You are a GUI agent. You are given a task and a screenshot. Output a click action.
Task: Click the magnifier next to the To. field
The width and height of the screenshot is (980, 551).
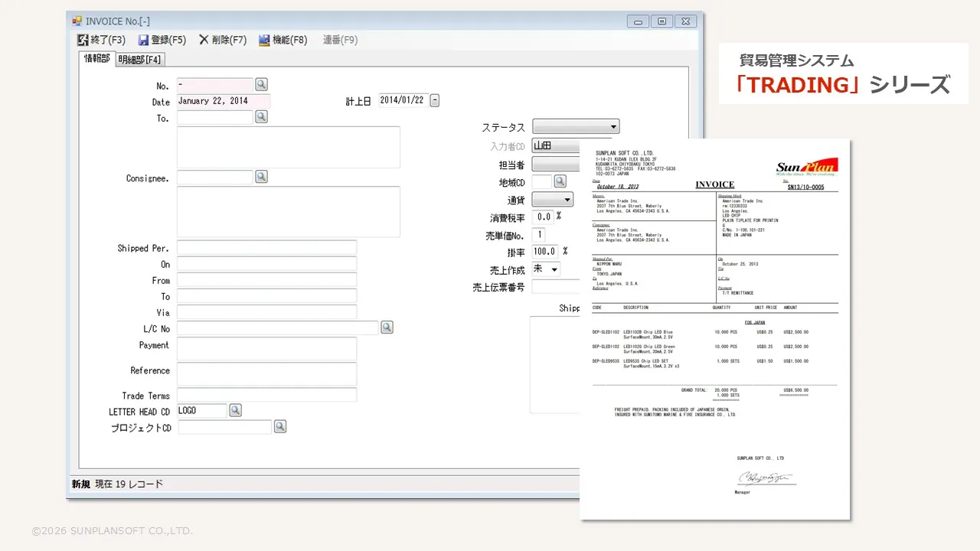[260, 116]
